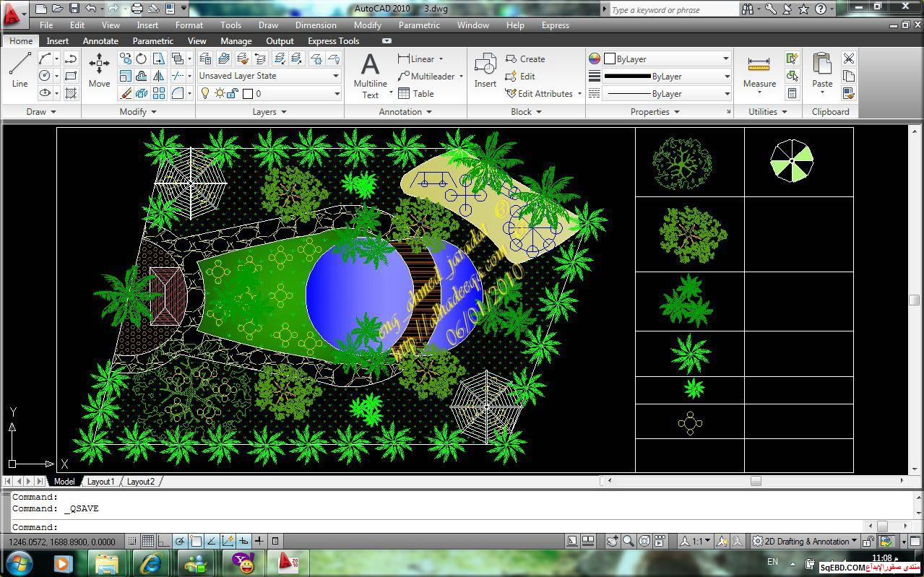
Task: Open the Unsaved Layer State dropdown
Action: tap(269, 76)
